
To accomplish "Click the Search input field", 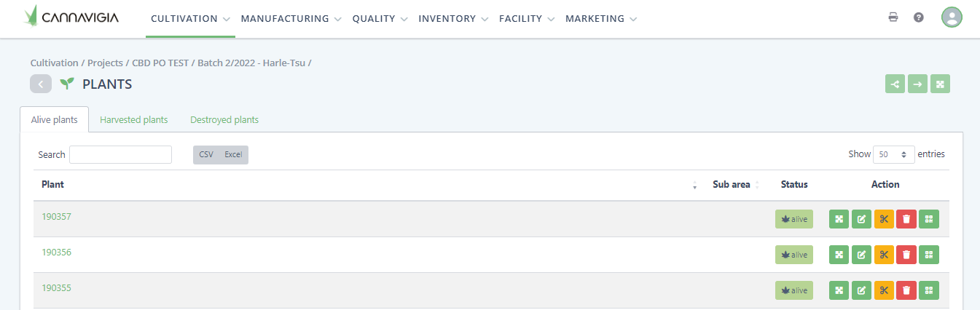I will (x=120, y=154).
